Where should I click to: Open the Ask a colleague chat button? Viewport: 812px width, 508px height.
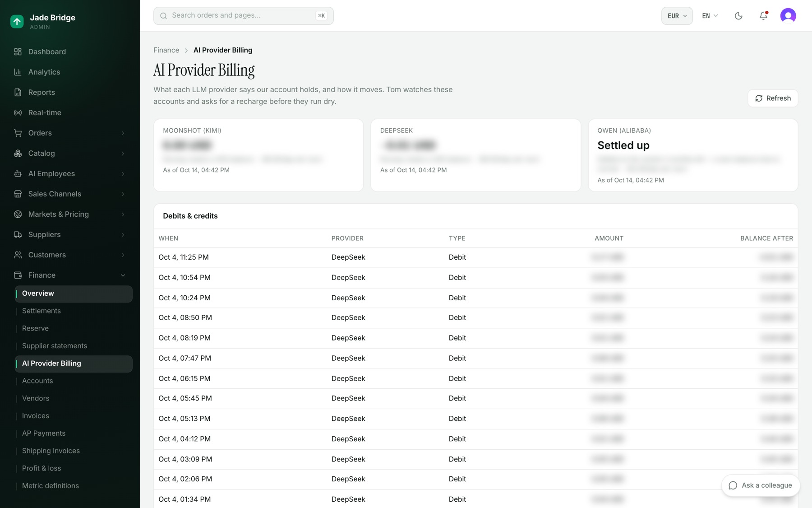(x=761, y=485)
